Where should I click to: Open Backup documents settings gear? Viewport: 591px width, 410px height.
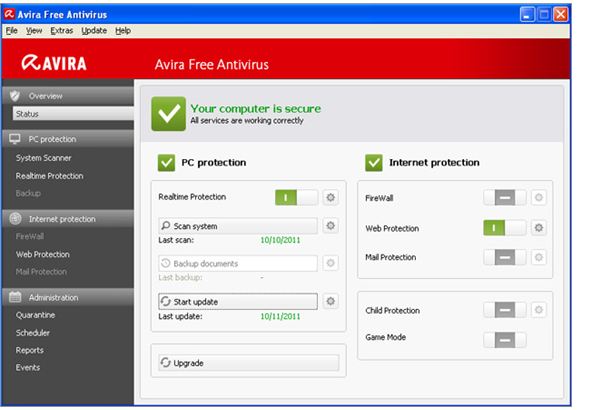tap(330, 263)
